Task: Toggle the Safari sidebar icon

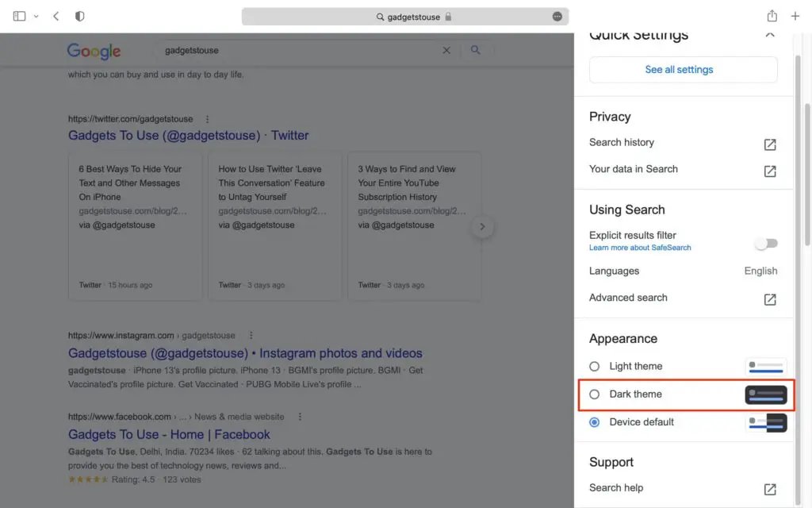Action: pyautogui.click(x=19, y=16)
